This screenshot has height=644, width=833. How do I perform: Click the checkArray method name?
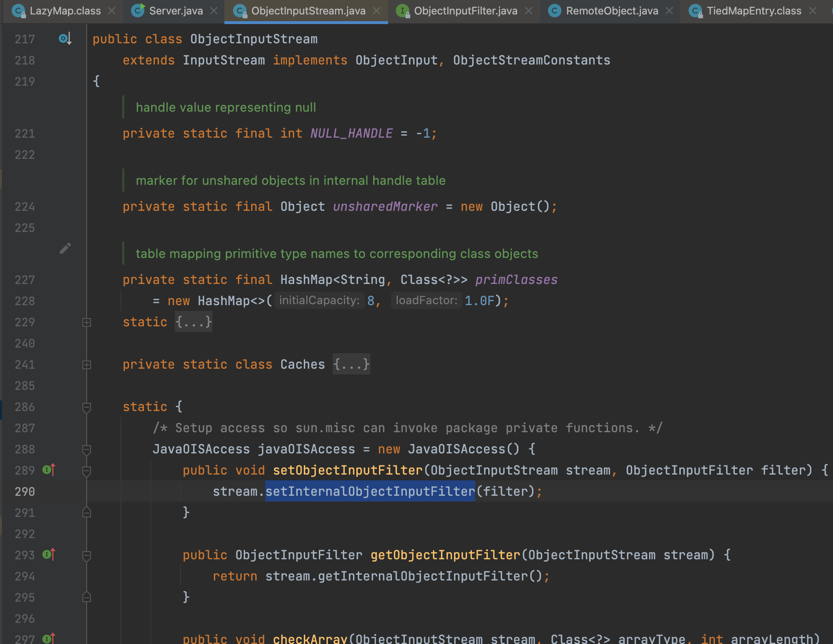(310, 638)
